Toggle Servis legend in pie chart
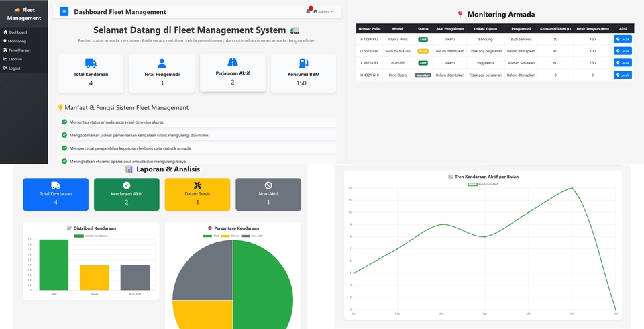 (x=230, y=236)
